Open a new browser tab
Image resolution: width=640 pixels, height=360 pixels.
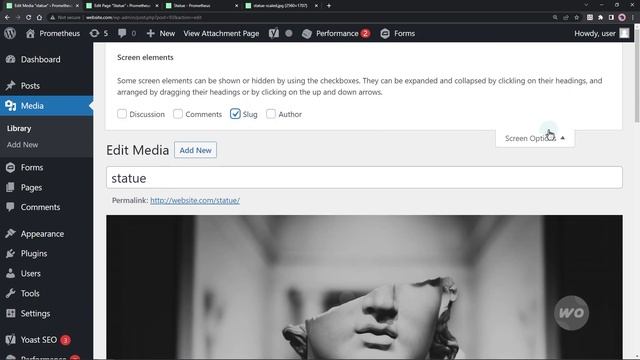pyautogui.click(x=329, y=6)
